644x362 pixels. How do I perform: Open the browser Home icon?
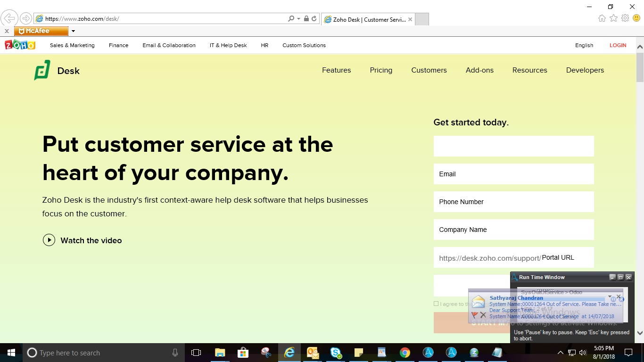coord(602,18)
